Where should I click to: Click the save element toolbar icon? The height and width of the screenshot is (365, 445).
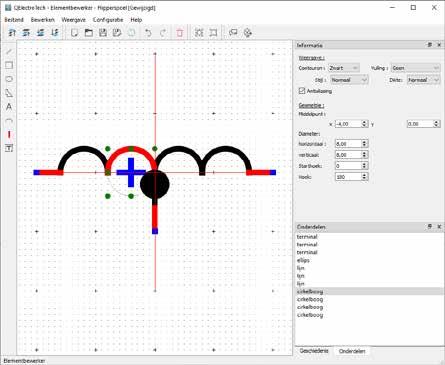(103, 33)
